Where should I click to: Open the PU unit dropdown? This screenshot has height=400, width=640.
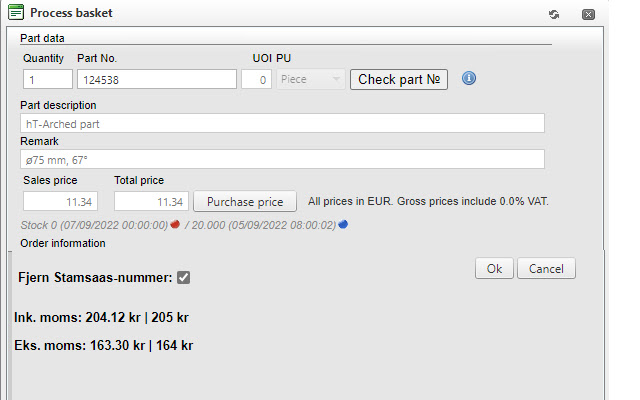pyautogui.click(x=311, y=80)
